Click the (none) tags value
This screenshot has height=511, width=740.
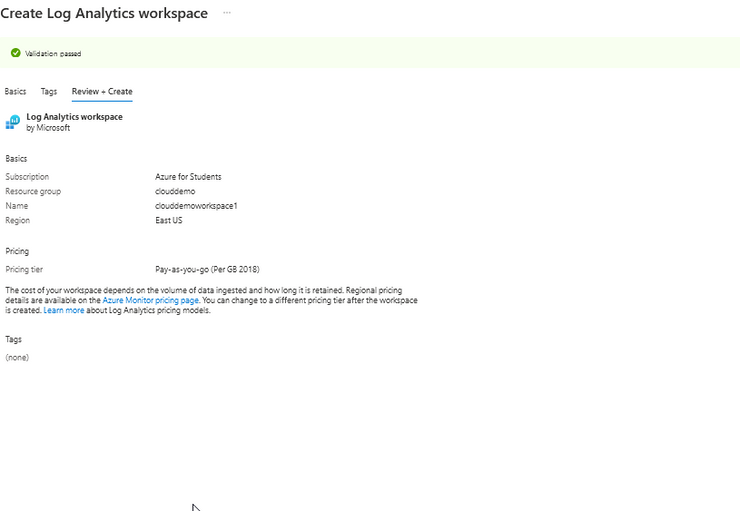tap(17, 357)
